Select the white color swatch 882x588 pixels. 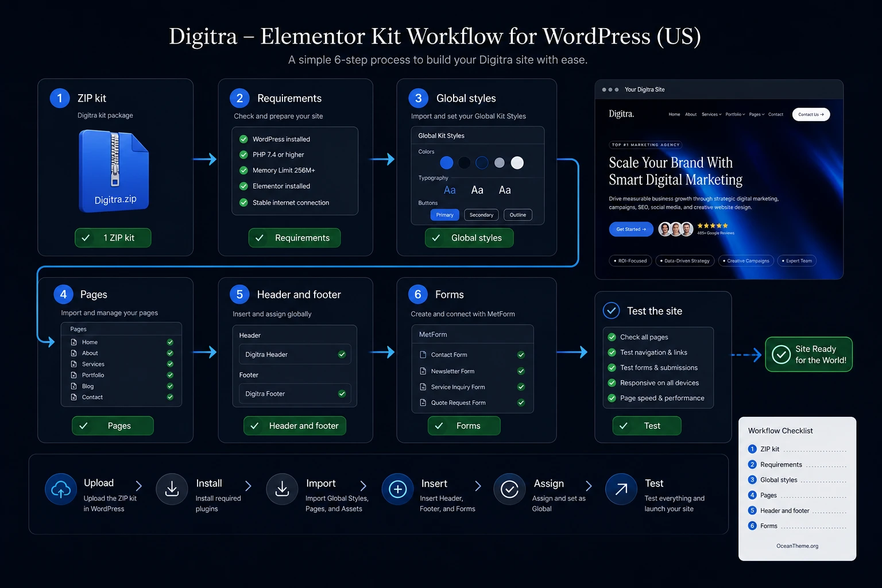click(x=517, y=163)
